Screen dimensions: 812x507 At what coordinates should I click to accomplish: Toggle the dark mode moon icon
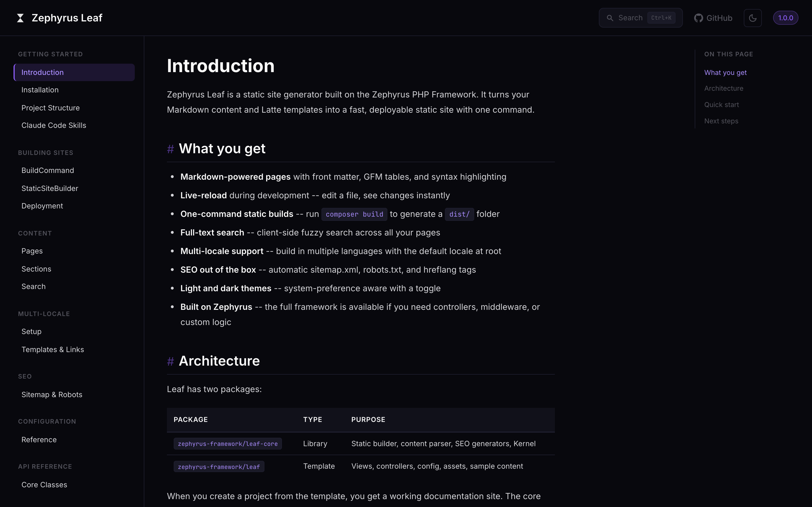(753, 18)
